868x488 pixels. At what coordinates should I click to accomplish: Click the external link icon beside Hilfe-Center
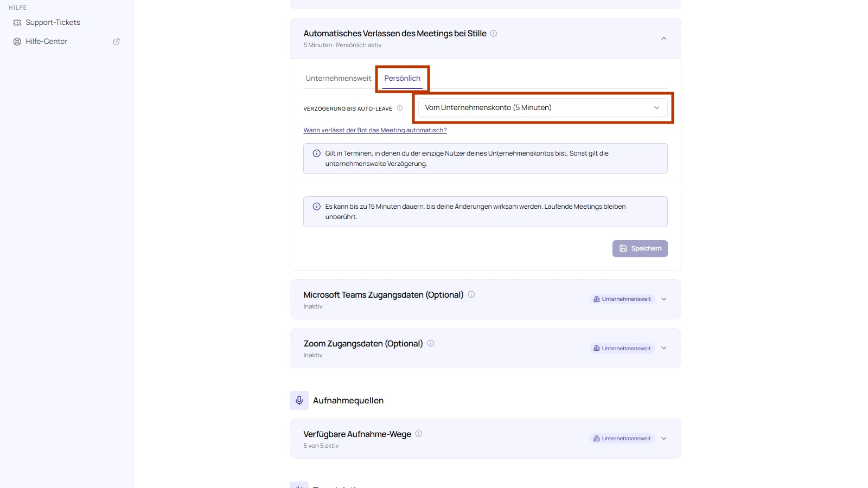[x=116, y=42]
